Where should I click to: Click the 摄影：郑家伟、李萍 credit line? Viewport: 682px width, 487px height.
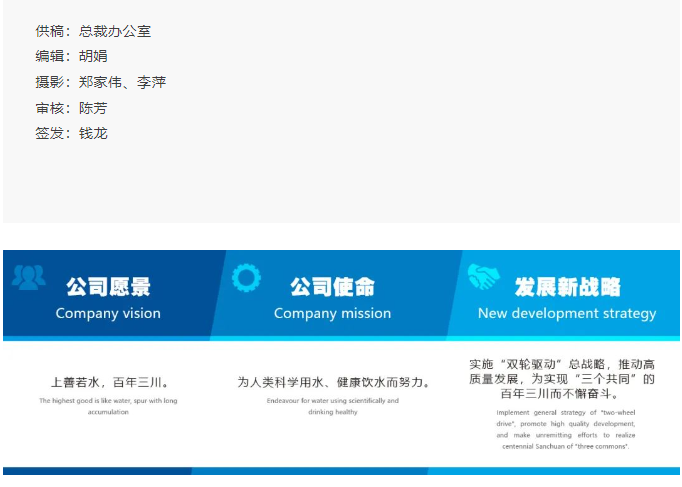point(100,82)
